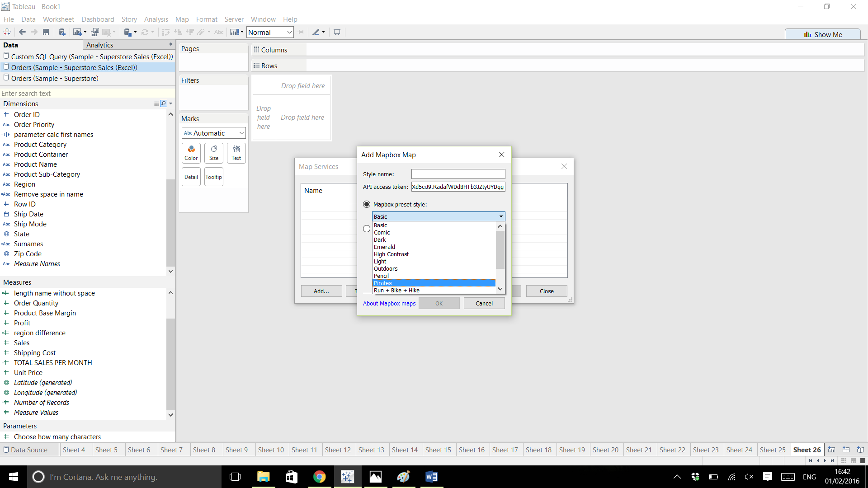This screenshot has width=868, height=488.
Task: Click checkbox beside Orders (Sample - Superstore)
Action: coord(6,78)
